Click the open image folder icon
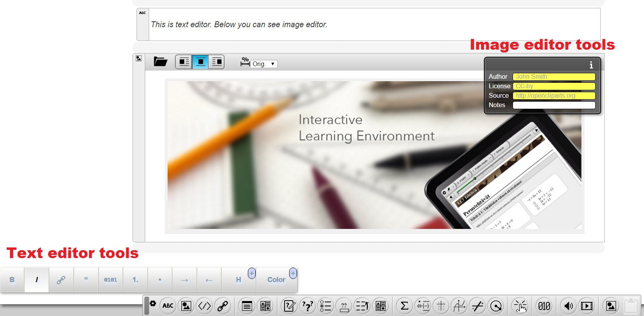644x316 pixels. 160,61
